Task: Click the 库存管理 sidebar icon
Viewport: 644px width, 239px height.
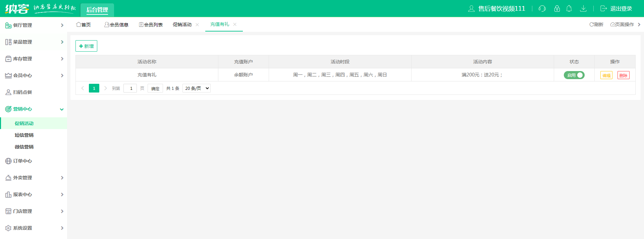Action: (8, 59)
